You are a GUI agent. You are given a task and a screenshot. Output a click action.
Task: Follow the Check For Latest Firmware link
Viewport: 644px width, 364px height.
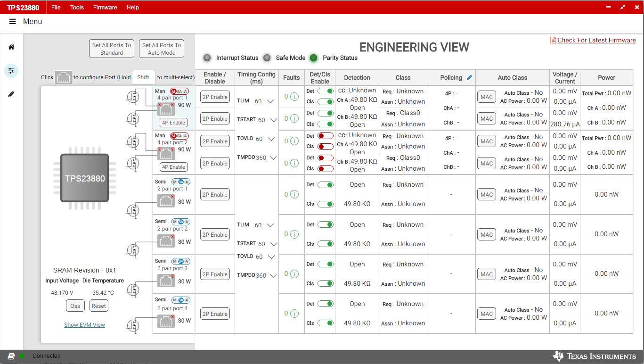(596, 41)
